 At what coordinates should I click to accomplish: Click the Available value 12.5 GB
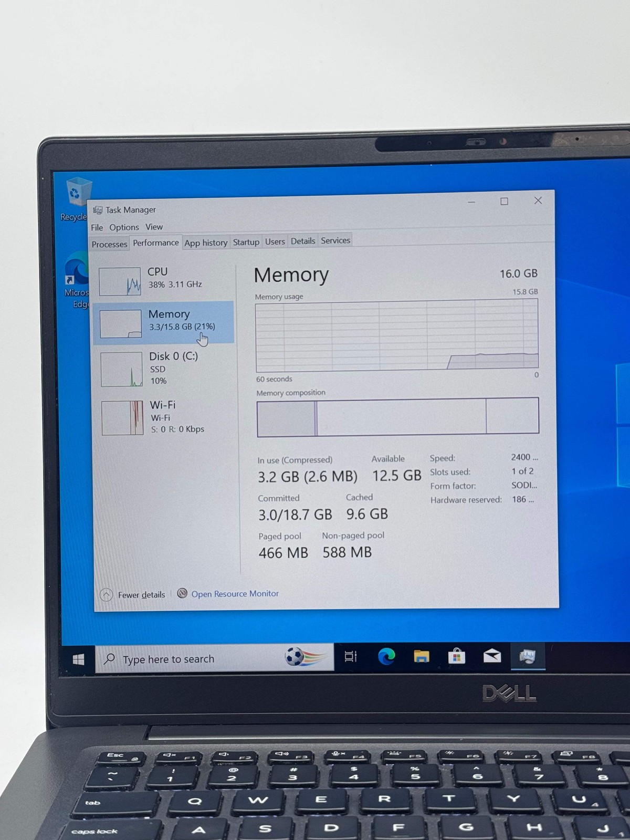pyautogui.click(x=396, y=476)
